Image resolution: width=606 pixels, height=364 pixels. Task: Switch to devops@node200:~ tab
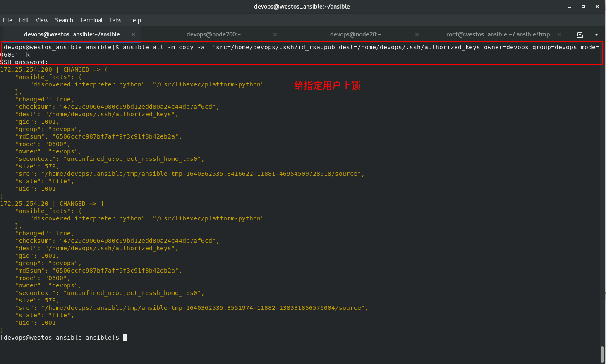[x=213, y=34]
